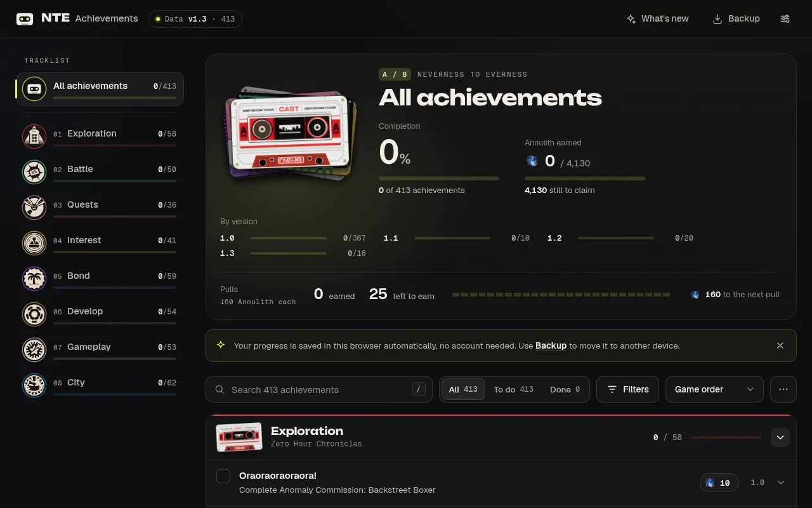Open the Game order sort dropdown
812x508 pixels.
pos(714,389)
